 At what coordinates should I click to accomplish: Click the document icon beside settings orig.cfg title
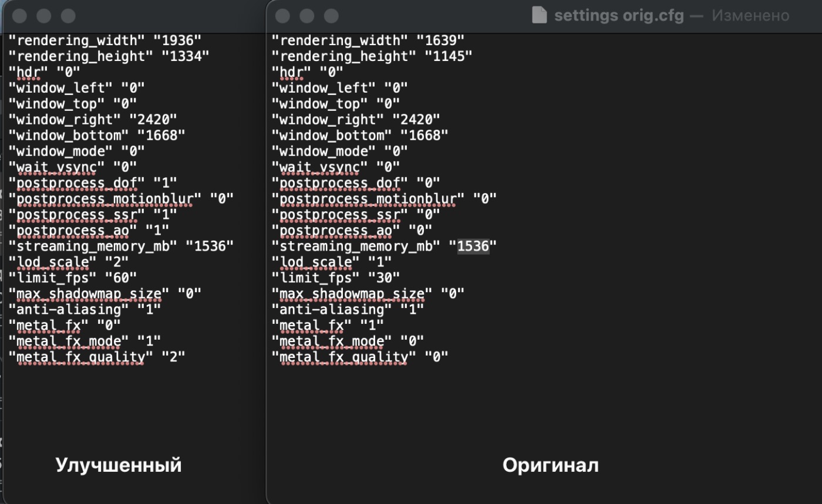click(539, 16)
